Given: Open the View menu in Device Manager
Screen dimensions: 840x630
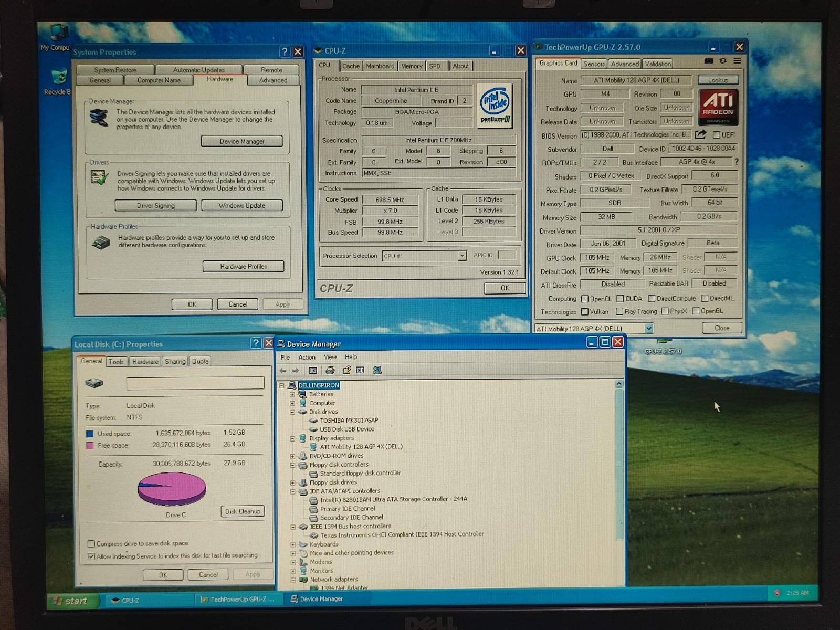Looking at the screenshot, I should (330, 357).
